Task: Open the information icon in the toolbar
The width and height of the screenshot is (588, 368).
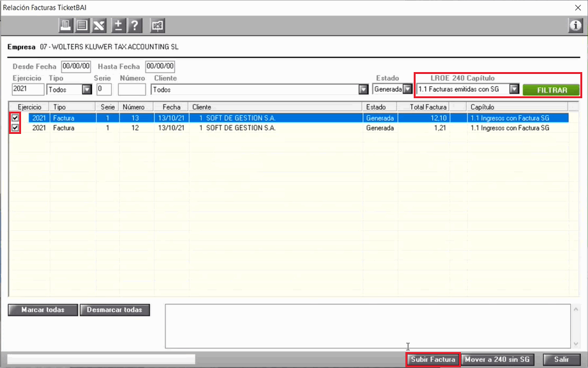Action: (575, 26)
